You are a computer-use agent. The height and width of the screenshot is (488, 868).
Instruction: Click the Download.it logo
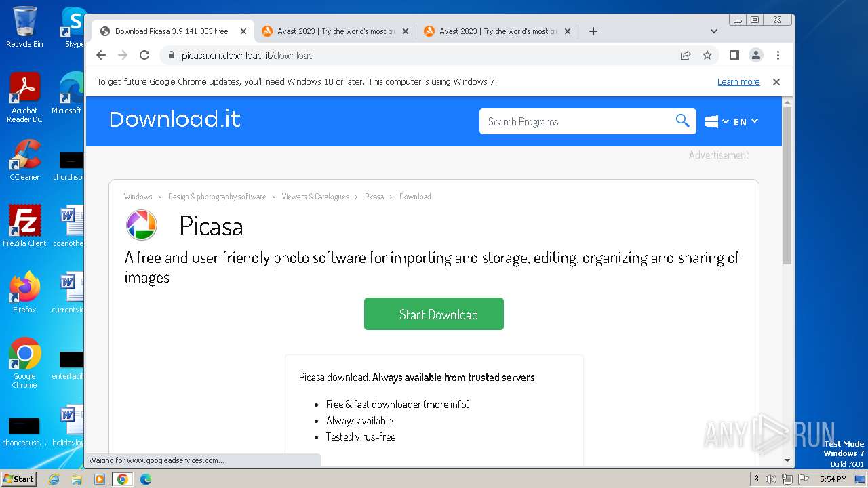(x=175, y=119)
